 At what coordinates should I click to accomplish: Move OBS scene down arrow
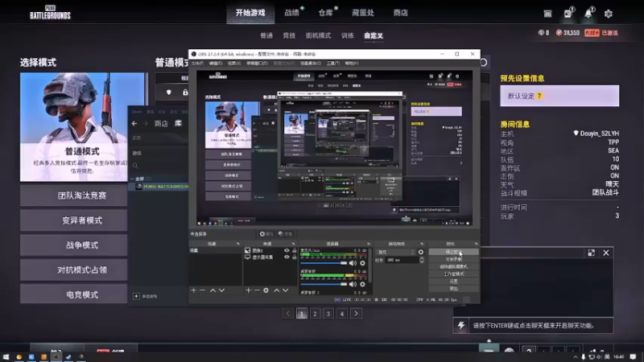(222, 290)
